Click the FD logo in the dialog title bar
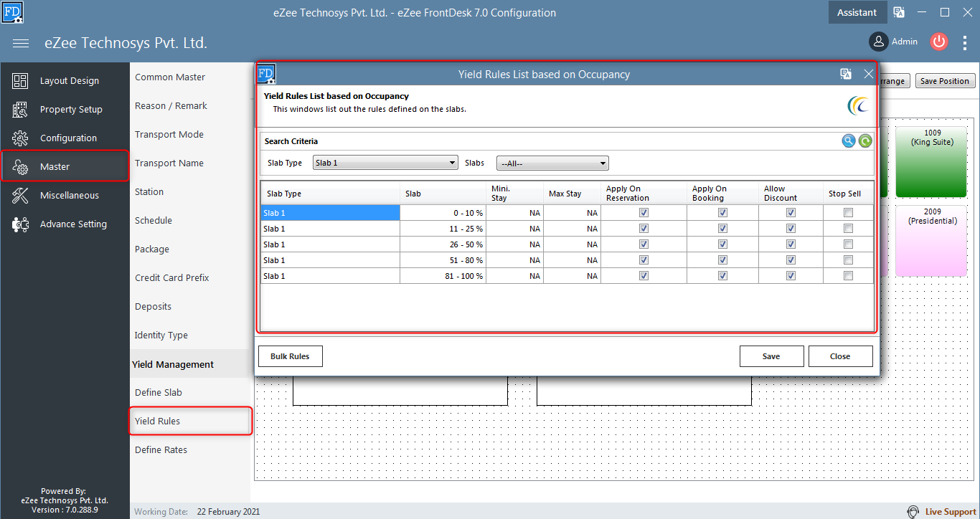This screenshot has height=519, width=980. (266, 74)
